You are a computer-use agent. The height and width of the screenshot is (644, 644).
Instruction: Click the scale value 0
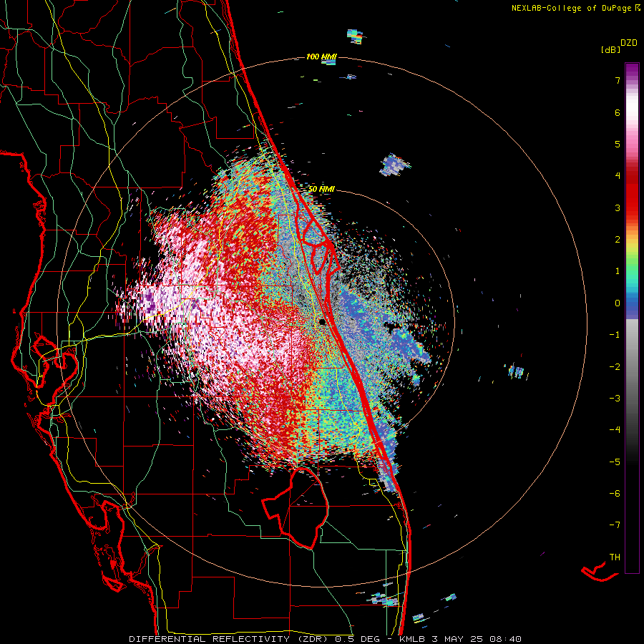pos(618,303)
